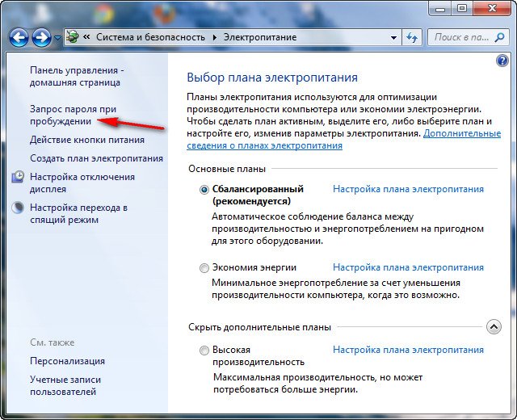Viewport: 517px width, 420px height.
Task: Go back with the blue back arrow
Action: (19, 38)
